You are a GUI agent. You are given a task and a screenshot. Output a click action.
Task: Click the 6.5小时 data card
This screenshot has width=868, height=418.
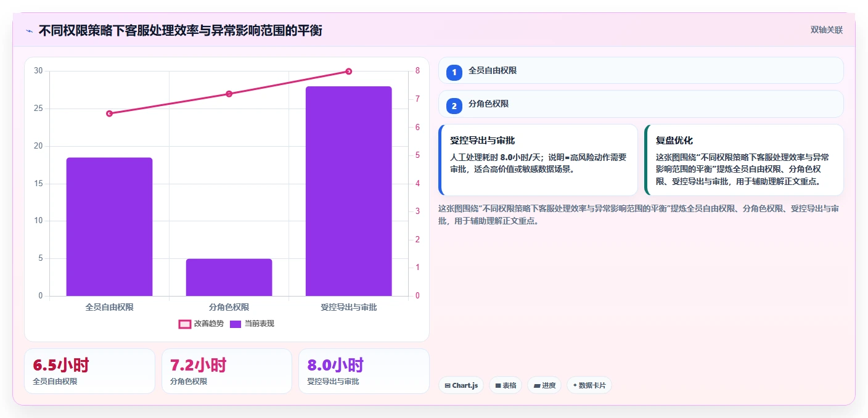tap(89, 371)
